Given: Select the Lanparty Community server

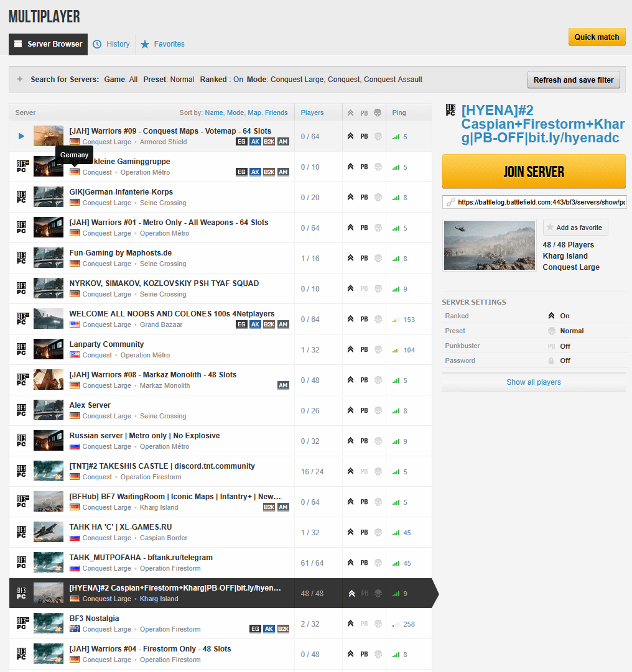Looking at the screenshot, I should coord(220,349).
